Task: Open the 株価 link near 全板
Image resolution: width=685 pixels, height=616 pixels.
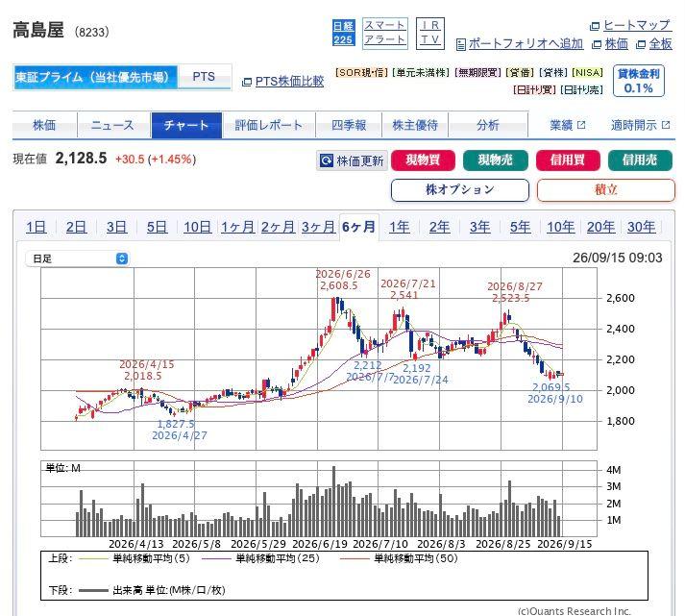Action: [x=617, y=44]
